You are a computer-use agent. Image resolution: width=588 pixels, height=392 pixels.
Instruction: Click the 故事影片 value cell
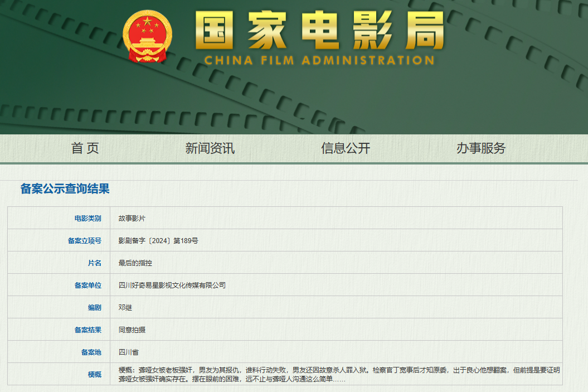tap(132, 219)
